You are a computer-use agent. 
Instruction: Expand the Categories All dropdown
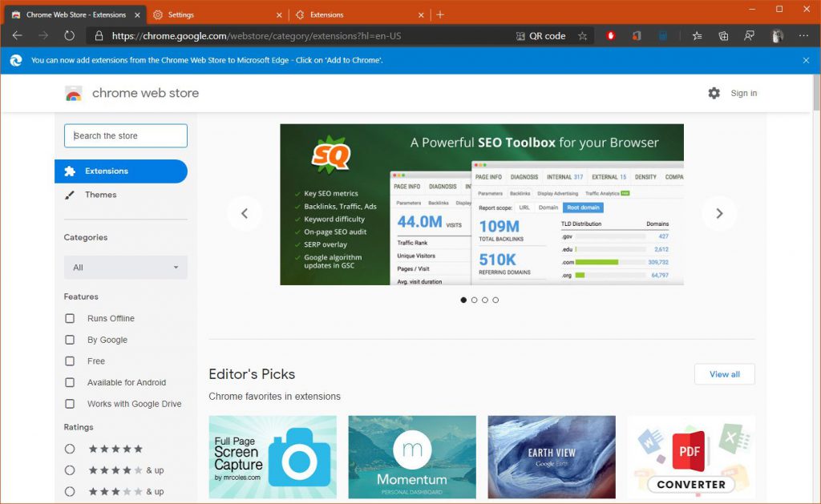(x=126, y=267)
